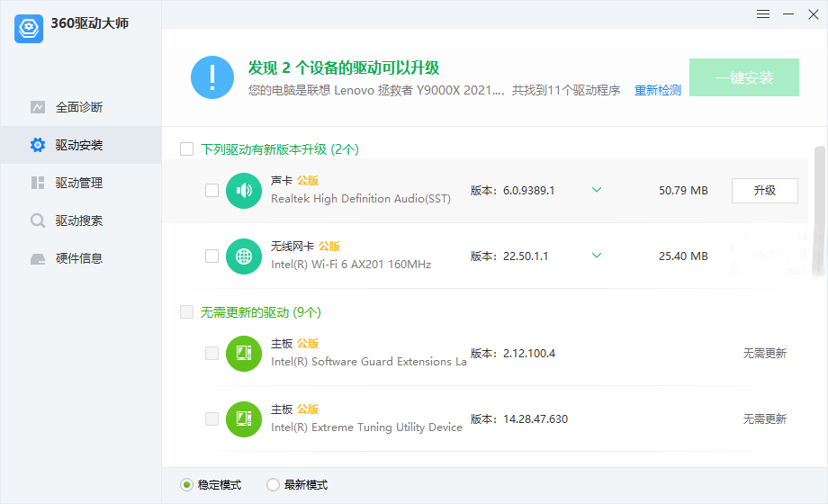
Task: Click the 全面诊断 chart icon
Action: click(38, 107)
